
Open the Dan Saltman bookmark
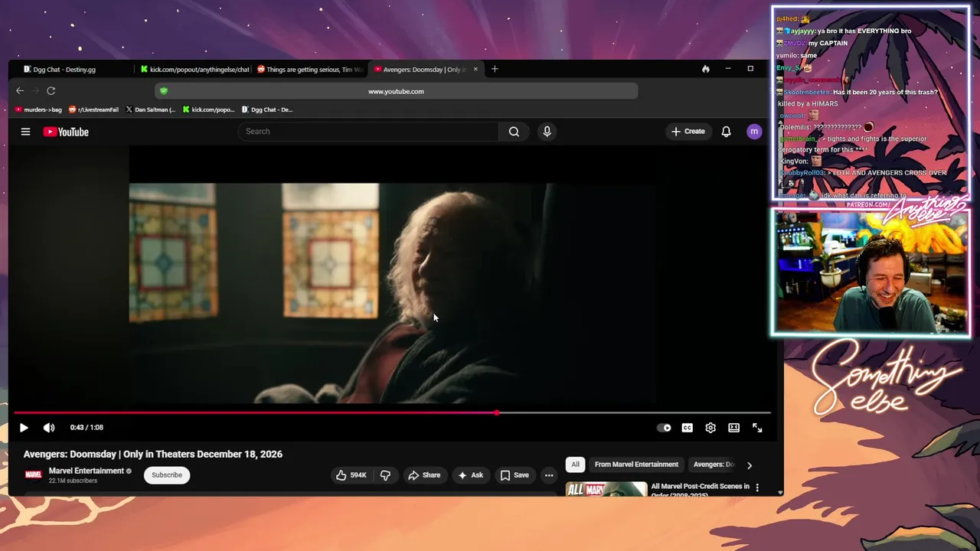click(x=150, y=109)
